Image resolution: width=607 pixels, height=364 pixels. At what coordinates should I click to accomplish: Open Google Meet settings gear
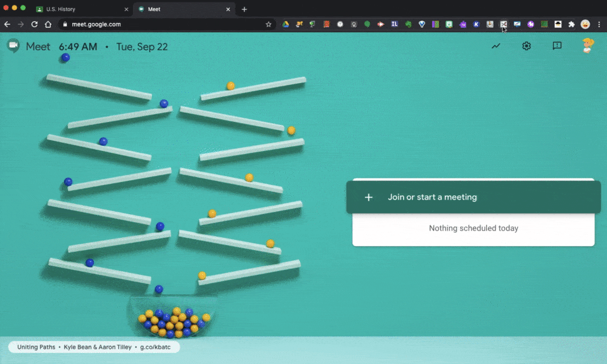(526, 45)
